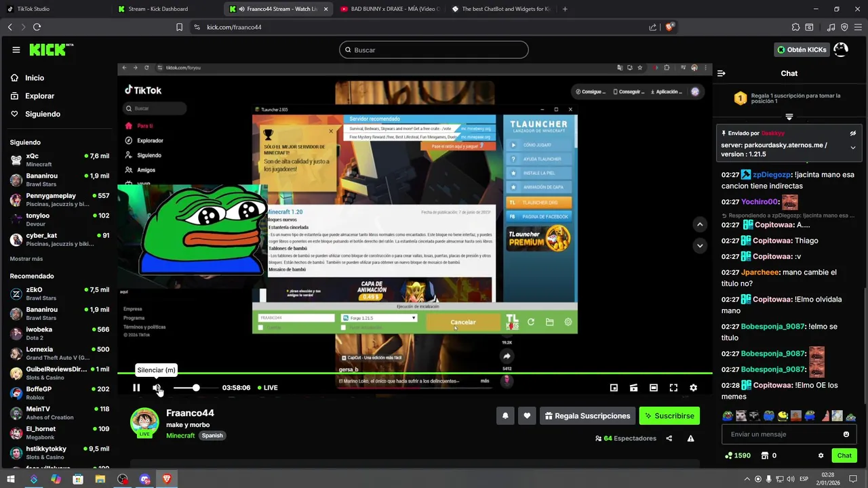The image size is (868, 488).
Task: Open the Windows Start menu
Action: [11, 479]
